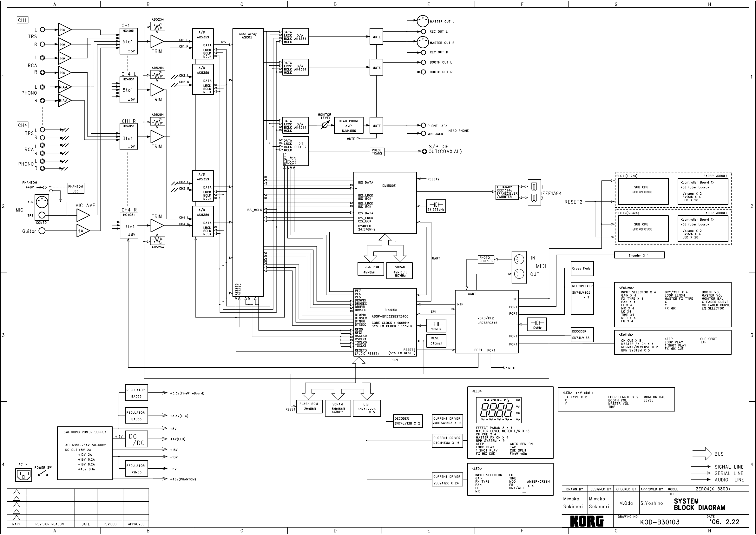Select the DM1500E block

tap(385, 203)
